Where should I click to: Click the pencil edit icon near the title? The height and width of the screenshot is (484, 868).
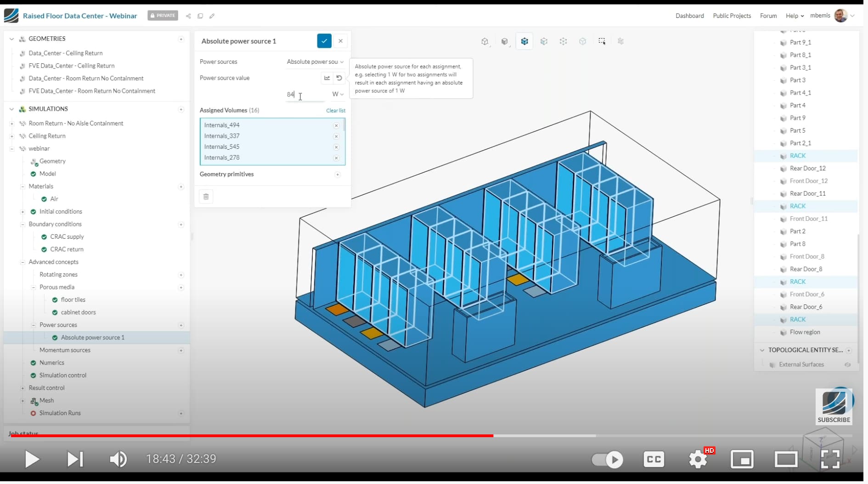tap(212, 16)
